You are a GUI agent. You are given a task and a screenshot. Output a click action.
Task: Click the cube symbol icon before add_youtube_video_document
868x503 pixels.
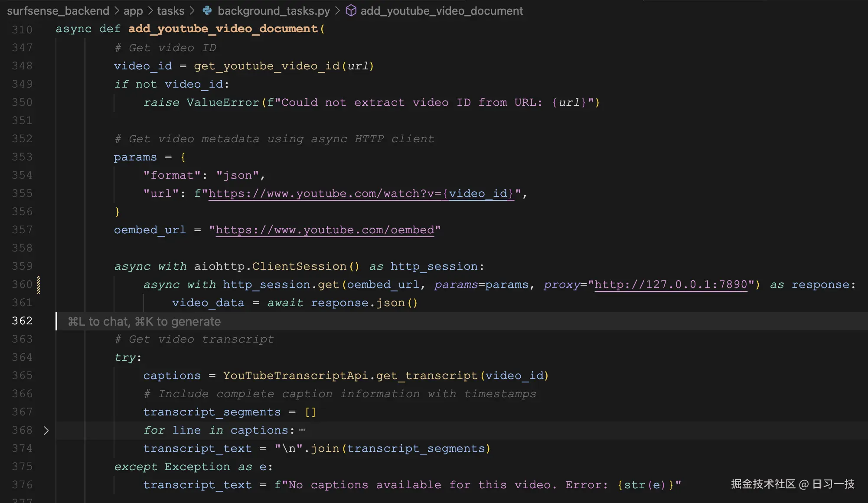352,10
